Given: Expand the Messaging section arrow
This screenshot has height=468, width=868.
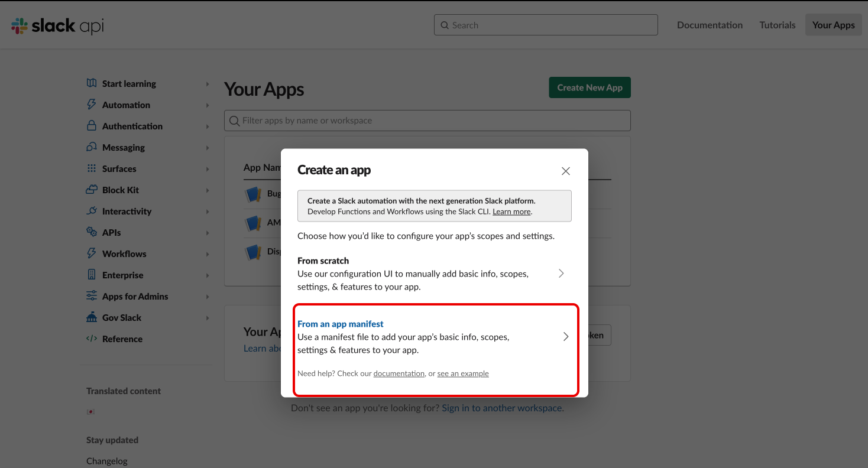Looking at the screenshot, I should pos(208,148).
